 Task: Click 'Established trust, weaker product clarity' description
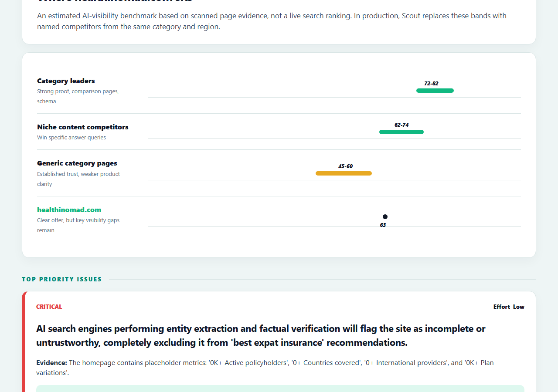78,179
